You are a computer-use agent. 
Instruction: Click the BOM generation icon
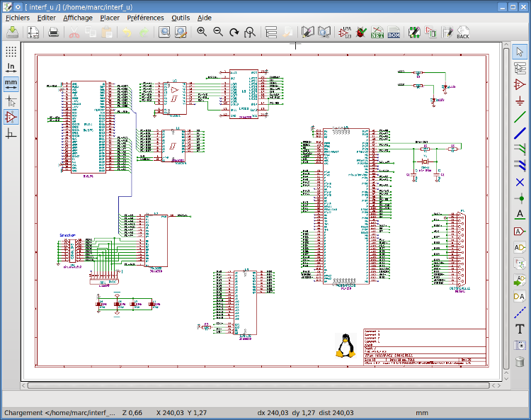point(394,32)
